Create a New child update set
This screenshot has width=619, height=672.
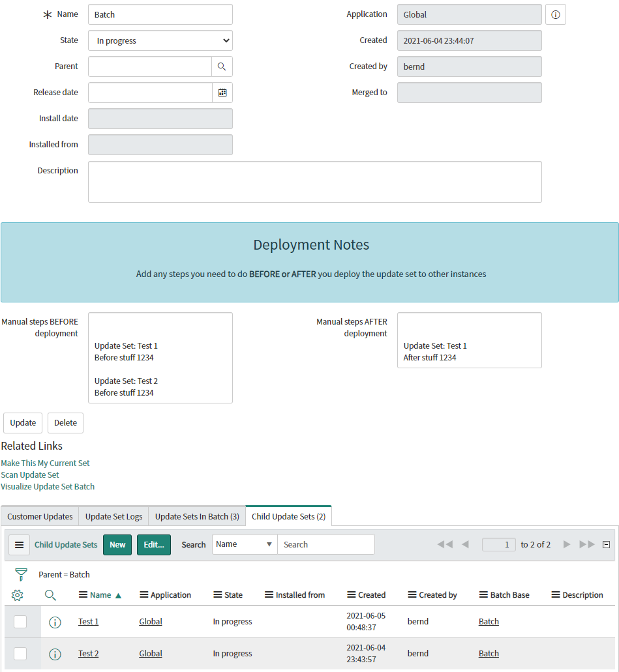pyautogui.click(x=117, y=545)
